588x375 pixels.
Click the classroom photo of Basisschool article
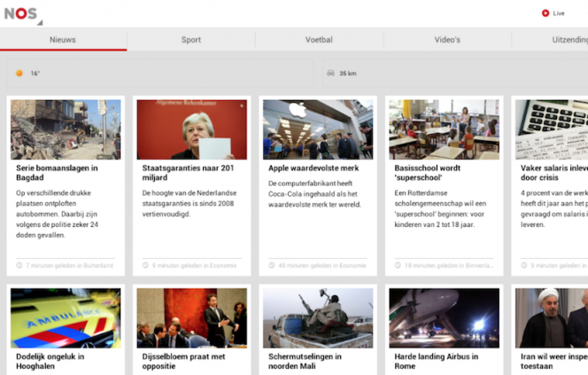[444, 129]
